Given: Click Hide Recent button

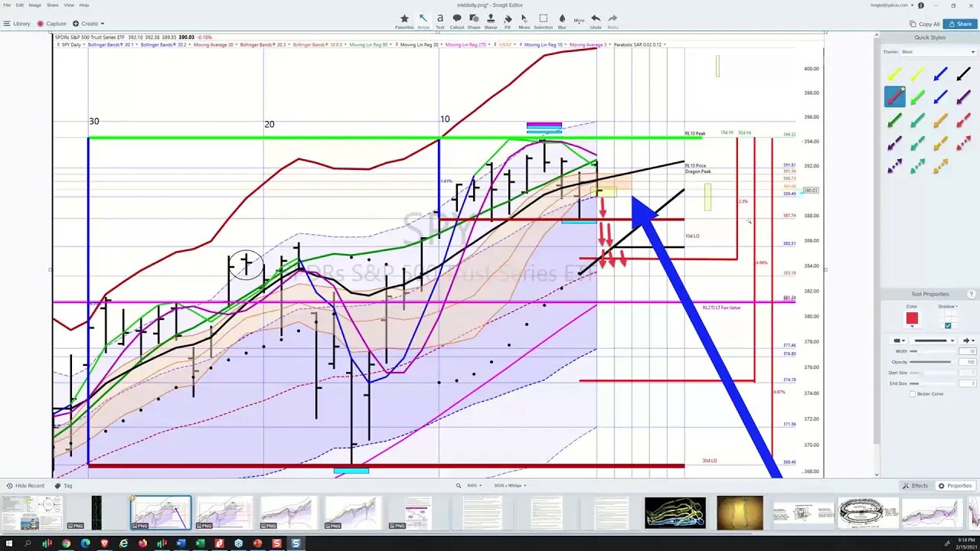Looking at the screenshot, I should [x=25, y=486].
